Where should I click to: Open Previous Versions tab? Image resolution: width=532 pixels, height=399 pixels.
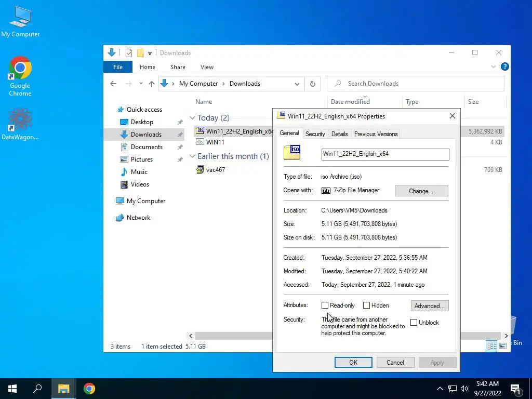[376, 134]
